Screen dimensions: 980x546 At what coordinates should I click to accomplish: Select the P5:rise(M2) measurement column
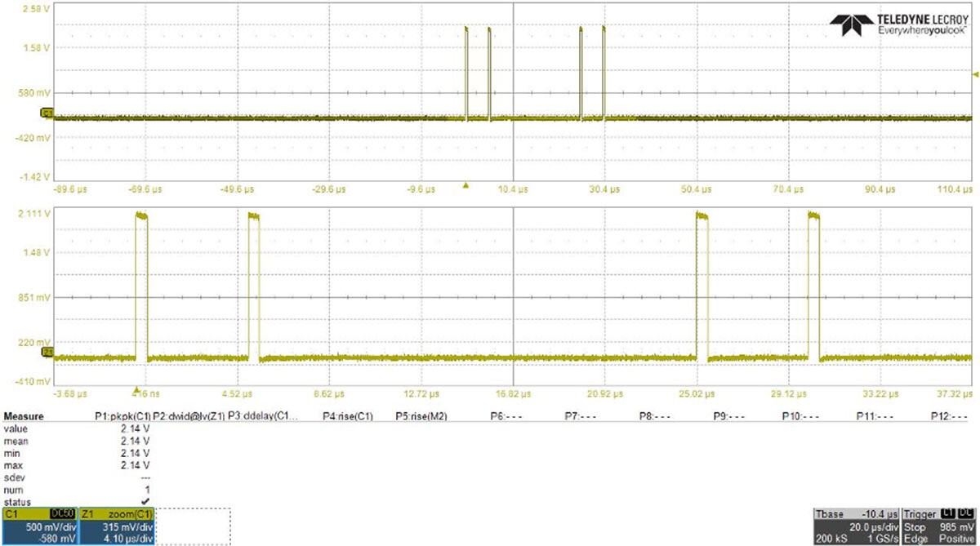pyautogui.click(x=418, y=416)
